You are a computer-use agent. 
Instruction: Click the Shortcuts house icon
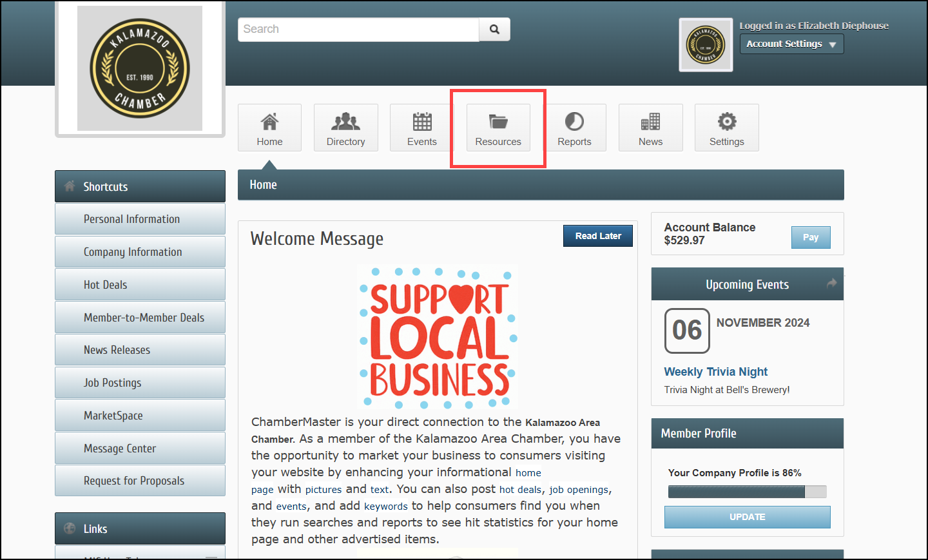tap(70, 186)
